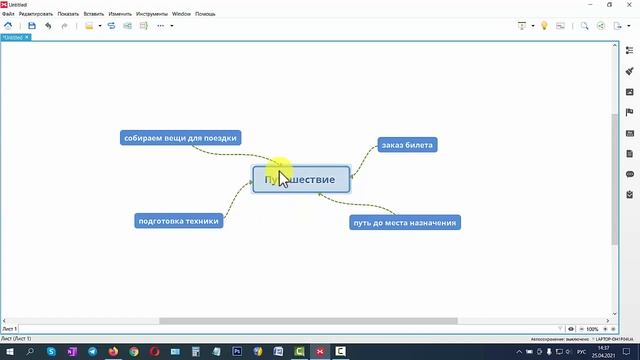
Task: Open the Windows Start button
Action: [10, 351]
